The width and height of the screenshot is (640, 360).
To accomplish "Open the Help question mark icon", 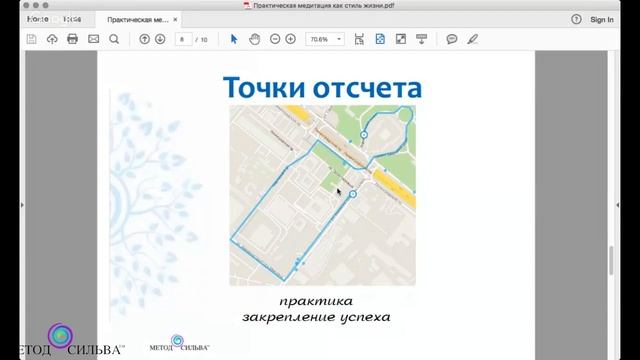I will click(576, 19).
